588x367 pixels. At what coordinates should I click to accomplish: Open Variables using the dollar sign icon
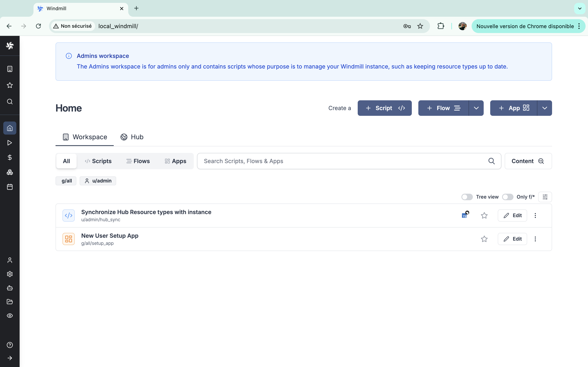[10, 157]
